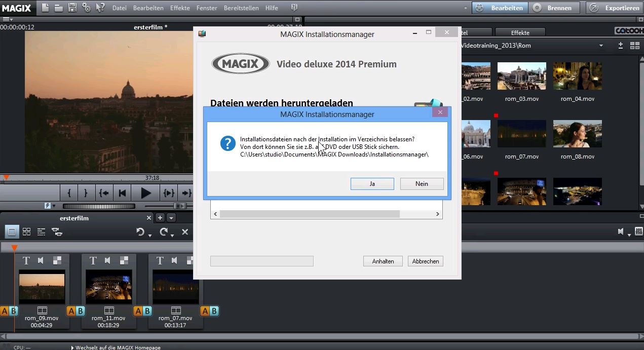Activate the context help cursor icon
Image resolution: width=644 pixels, height=350 pixels.
coord(100,8)
